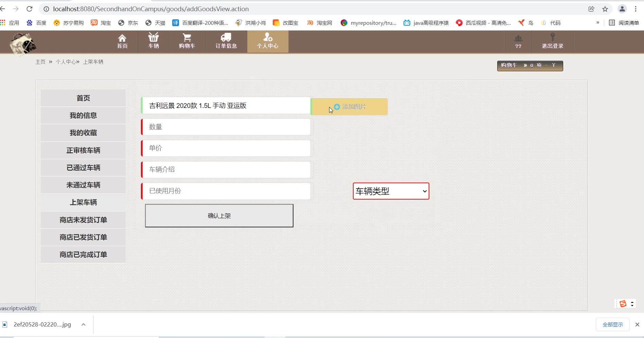Click the browser address bar URL
Screen dimensions: 644x338
pos(151,9)
